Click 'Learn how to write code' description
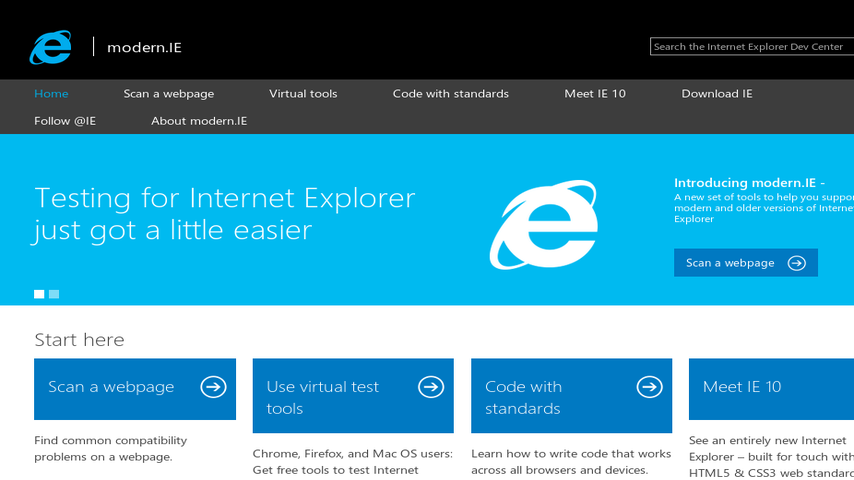 (x=571, y=462)
